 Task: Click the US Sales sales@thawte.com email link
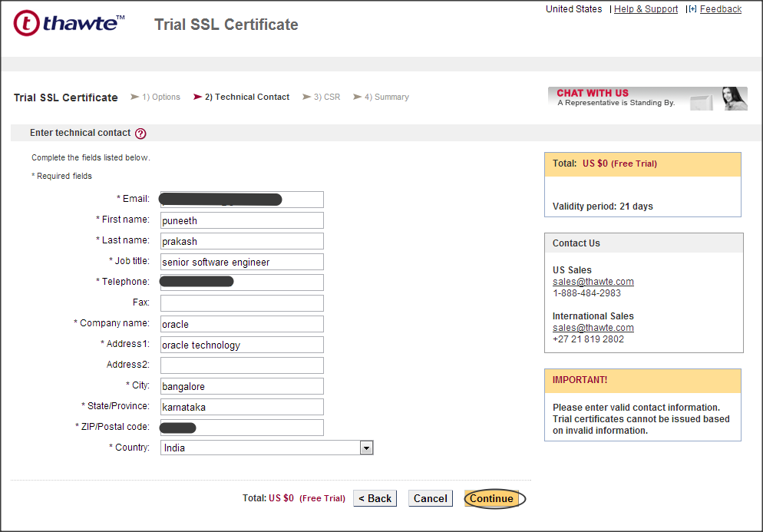(x=593, y=281)
